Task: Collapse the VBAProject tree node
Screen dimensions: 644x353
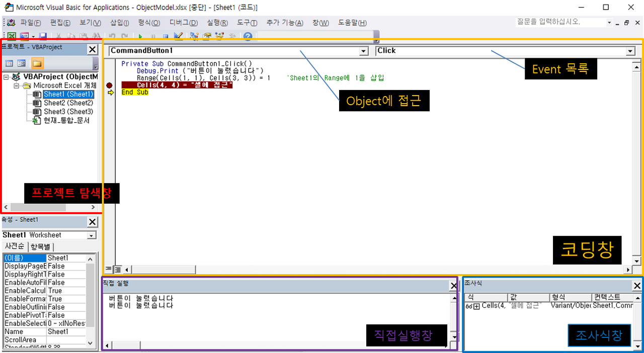Action: click(x=6, y=77)
